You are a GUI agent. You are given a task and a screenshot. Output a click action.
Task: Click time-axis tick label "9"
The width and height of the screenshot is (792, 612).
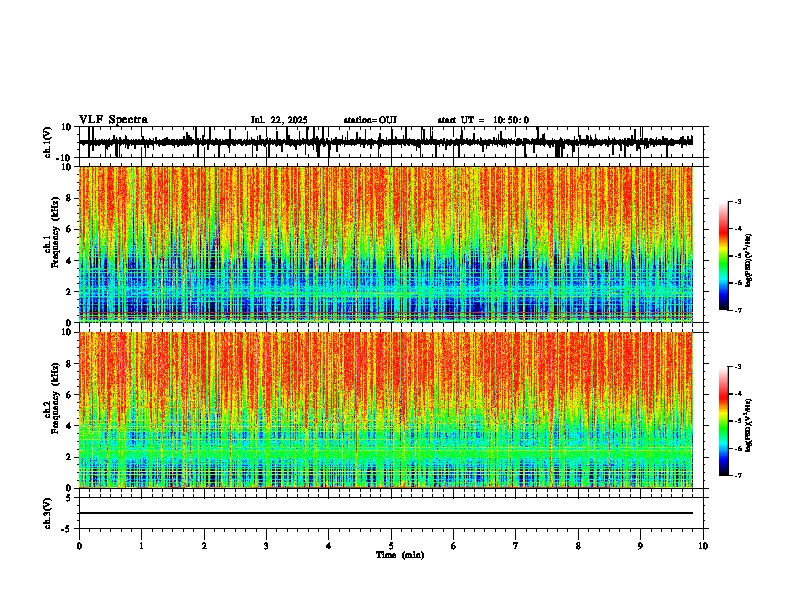640,546
